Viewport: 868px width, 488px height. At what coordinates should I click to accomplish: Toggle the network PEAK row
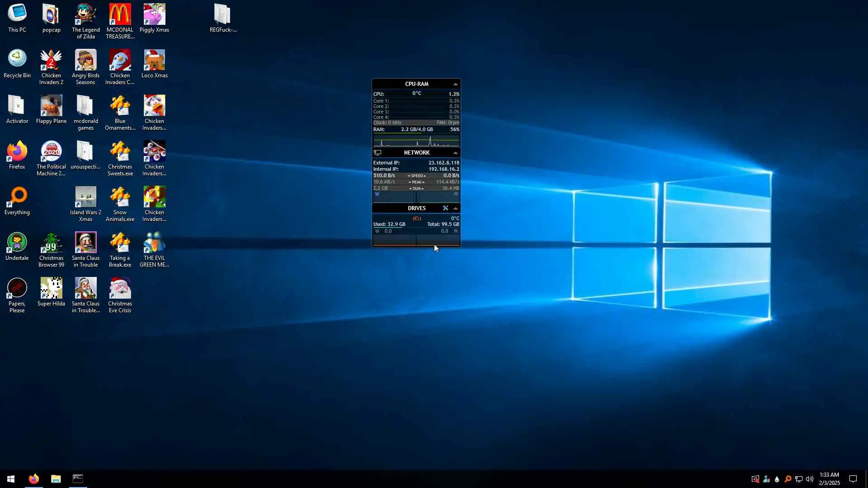coord(416,182)
